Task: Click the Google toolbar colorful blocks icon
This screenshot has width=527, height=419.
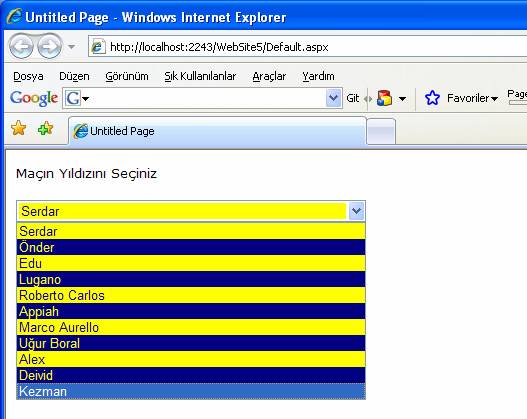Action: 384,98
